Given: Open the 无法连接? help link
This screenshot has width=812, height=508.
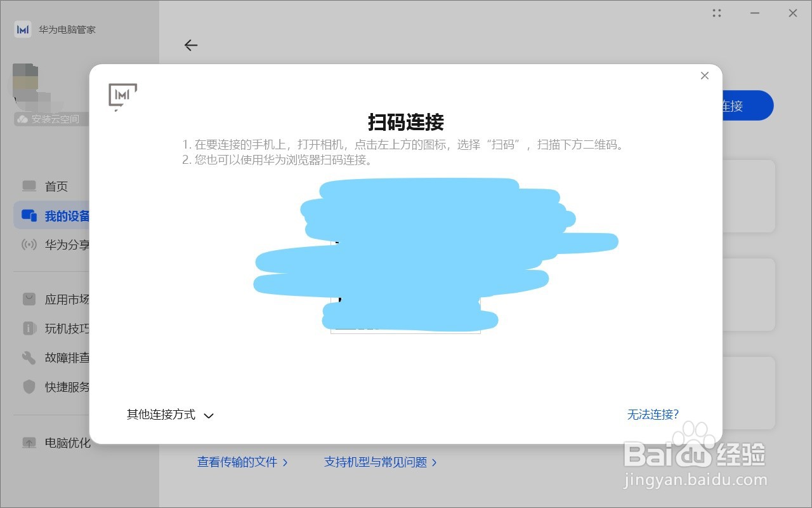Looking at the screenshot, I should (x=653, y=415).
